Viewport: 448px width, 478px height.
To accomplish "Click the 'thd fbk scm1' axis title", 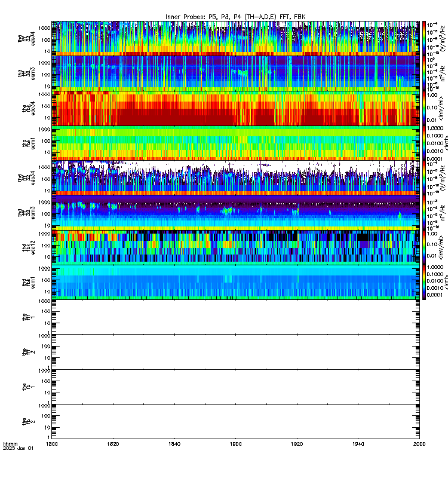I will click(x=29, y=282).
